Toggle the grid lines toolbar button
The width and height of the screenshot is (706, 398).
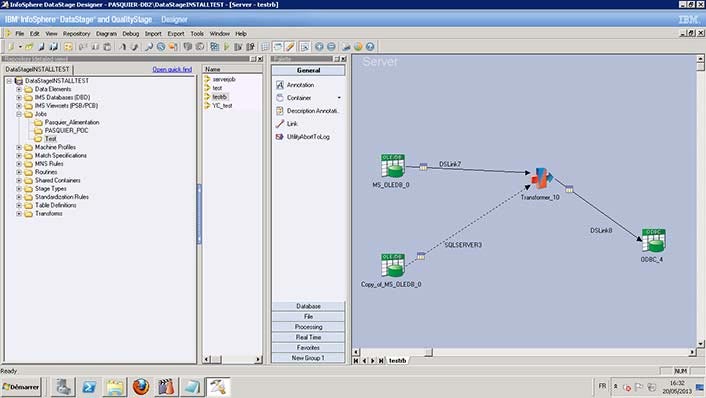click(265, 46)
